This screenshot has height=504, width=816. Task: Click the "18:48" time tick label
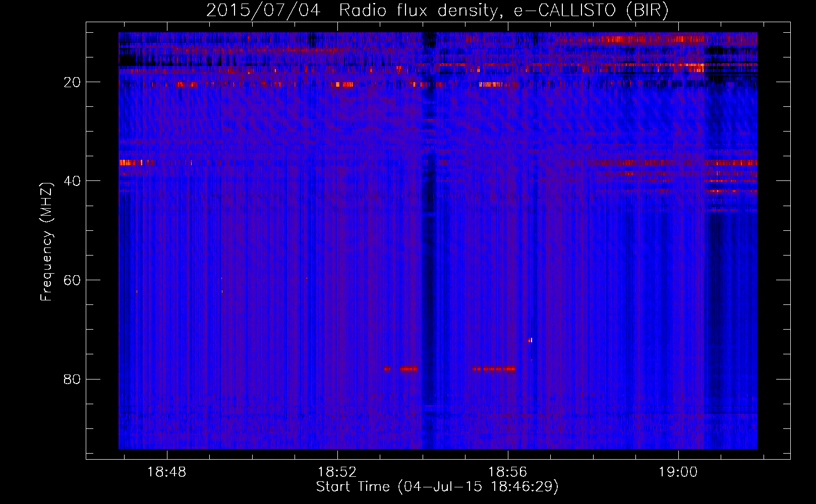[x=166, y=472]
